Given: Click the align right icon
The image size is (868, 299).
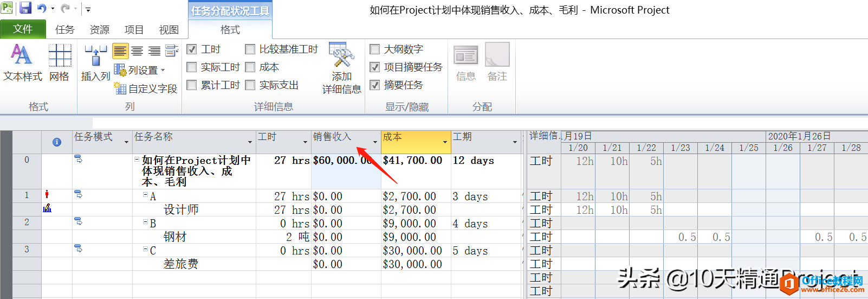Looking at the screenshot, I should click(154, 51).
